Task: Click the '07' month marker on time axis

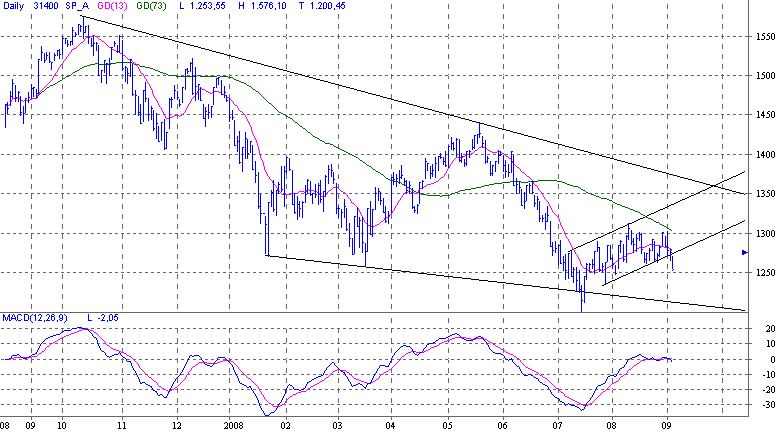Action: click(557, 426)
